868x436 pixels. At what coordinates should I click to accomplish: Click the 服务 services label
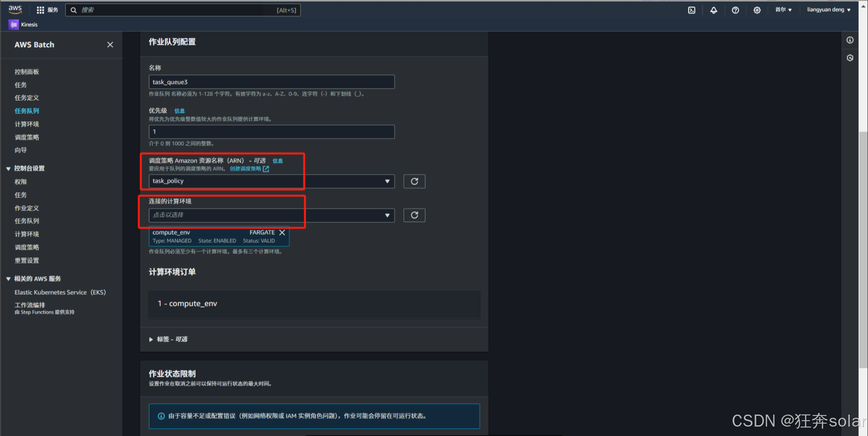[53, 10]
